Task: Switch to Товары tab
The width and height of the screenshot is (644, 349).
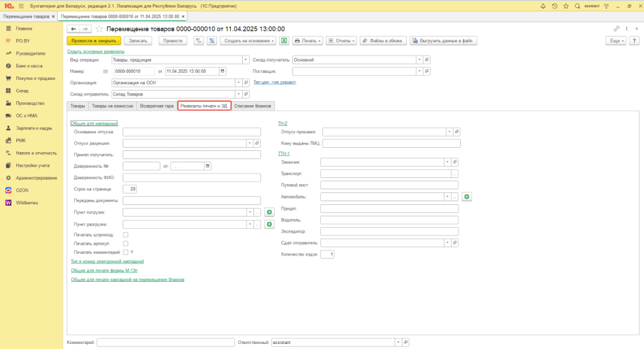Action: coord(77,106)
